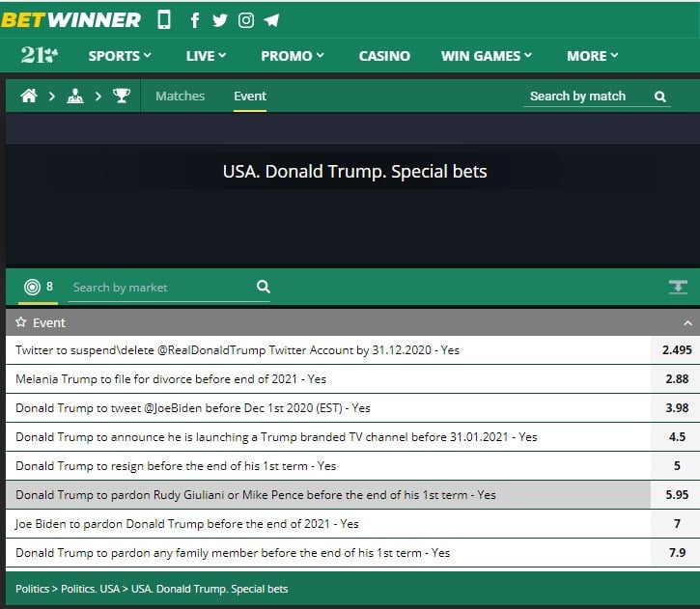This screenshot has width=700, height=609.
Task: Switch to the Matches tab
Action: (180, 96)
